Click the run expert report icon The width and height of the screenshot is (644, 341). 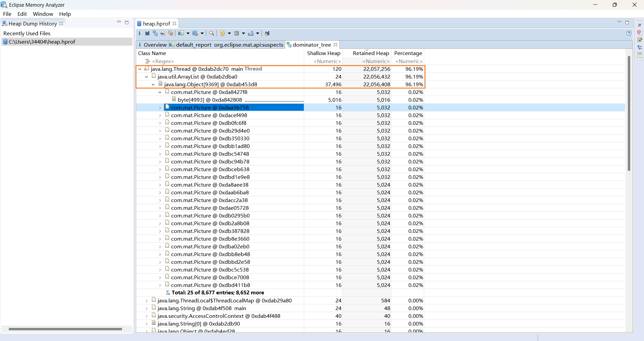[x=181, y=33]
